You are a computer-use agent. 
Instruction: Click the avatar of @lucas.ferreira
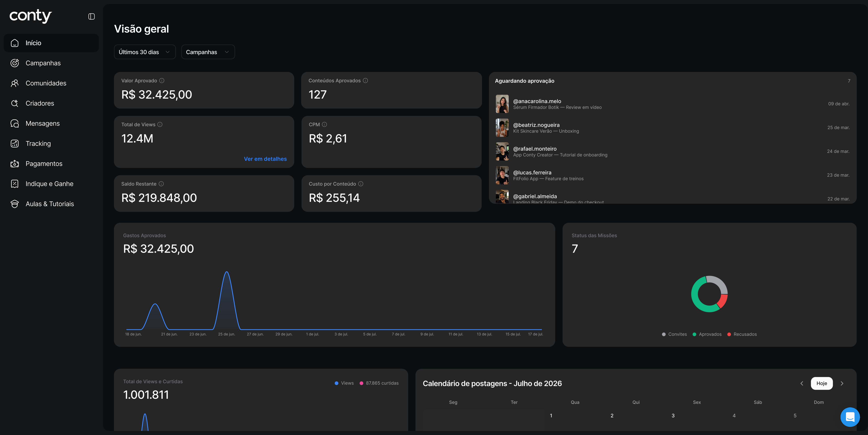(x=502, y=175)
